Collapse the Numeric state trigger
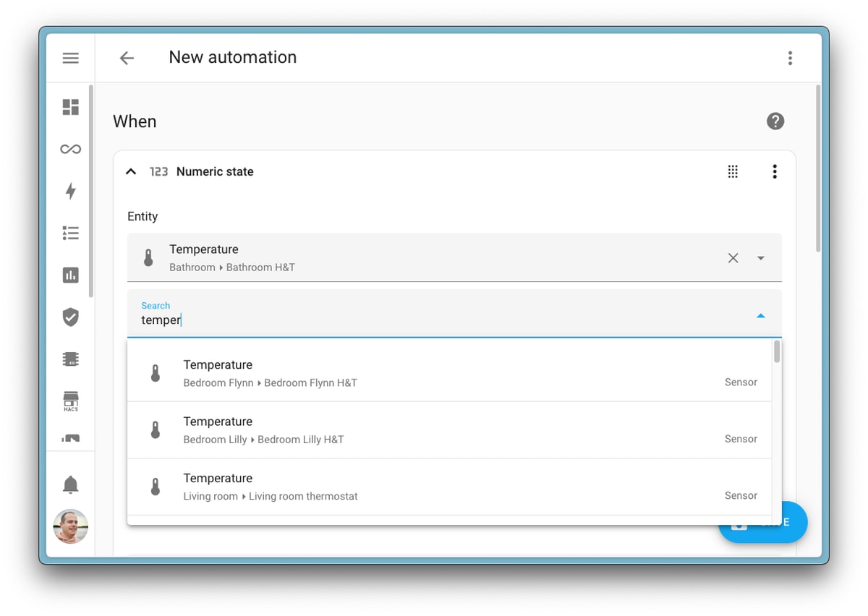The width and height of the screenshot is (868, 616). pos(131,171)
